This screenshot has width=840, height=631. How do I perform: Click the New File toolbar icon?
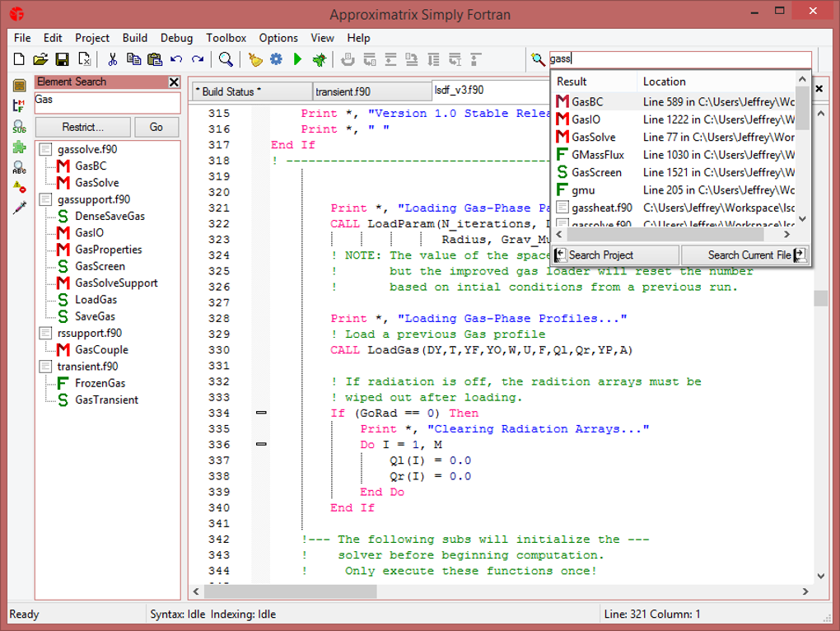(19, 59)
